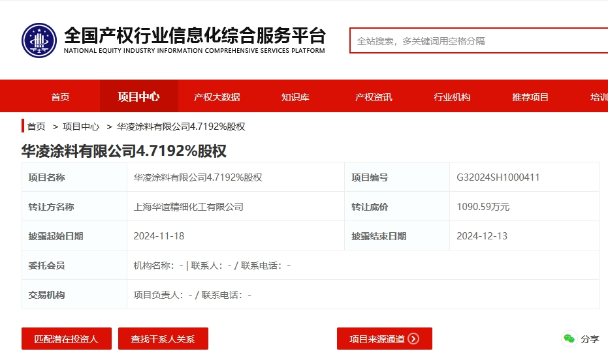Image resolution: width=608 pixels, height=364 pixels.
Task: Click the 匹配潜在投资人 button
Action: click(67, 339)
